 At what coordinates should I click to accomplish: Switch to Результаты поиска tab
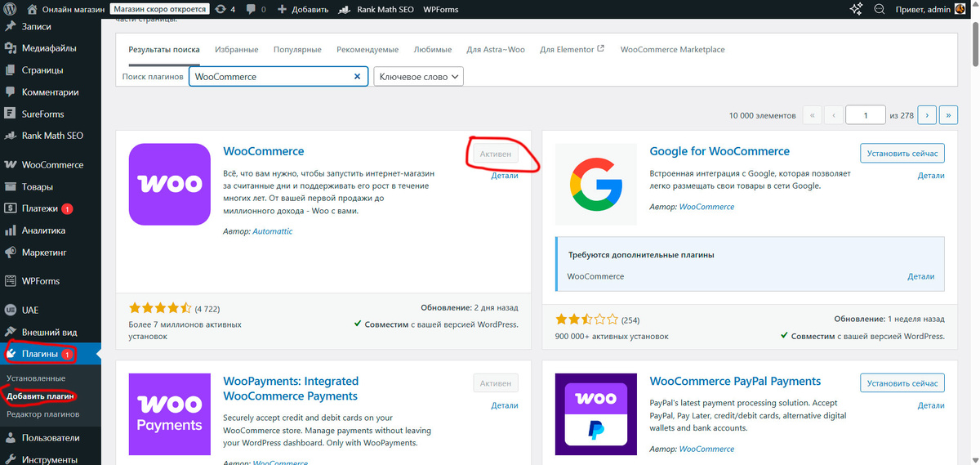coord(164,50)
